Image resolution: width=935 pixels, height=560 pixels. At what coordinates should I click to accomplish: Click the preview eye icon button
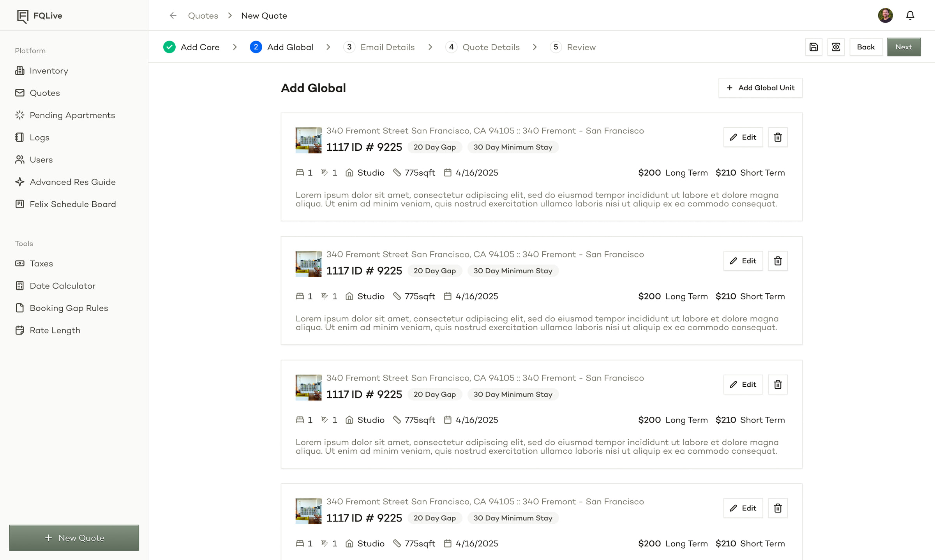tap(836, 47)
